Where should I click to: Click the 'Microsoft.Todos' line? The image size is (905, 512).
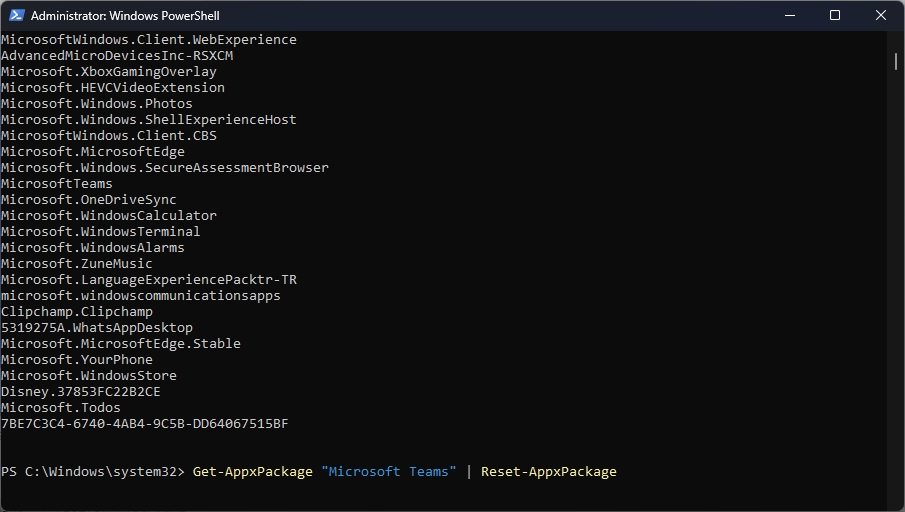click(x=61, y=408)
